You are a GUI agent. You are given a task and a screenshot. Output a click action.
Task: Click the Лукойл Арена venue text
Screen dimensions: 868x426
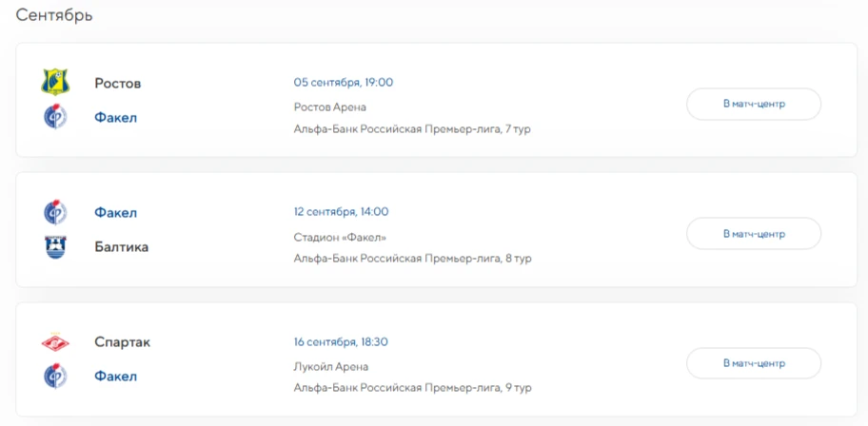pyautogui.click(x=330, y=367)
